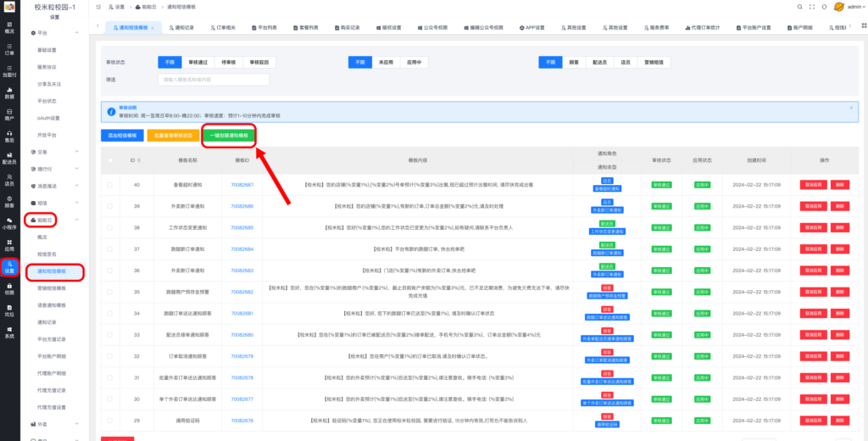Open 店员 in the dark left rail
Screen dimensions: 868x441
[x=9, y=180]
